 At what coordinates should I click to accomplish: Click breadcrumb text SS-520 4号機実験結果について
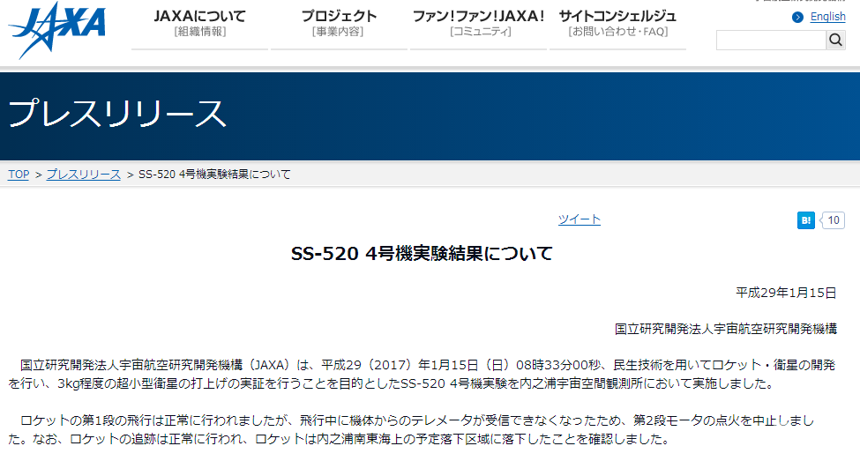click(x=214, y=174)
